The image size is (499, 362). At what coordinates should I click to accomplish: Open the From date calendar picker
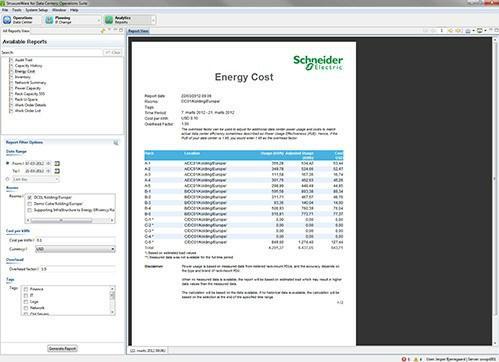click(57, 163)
